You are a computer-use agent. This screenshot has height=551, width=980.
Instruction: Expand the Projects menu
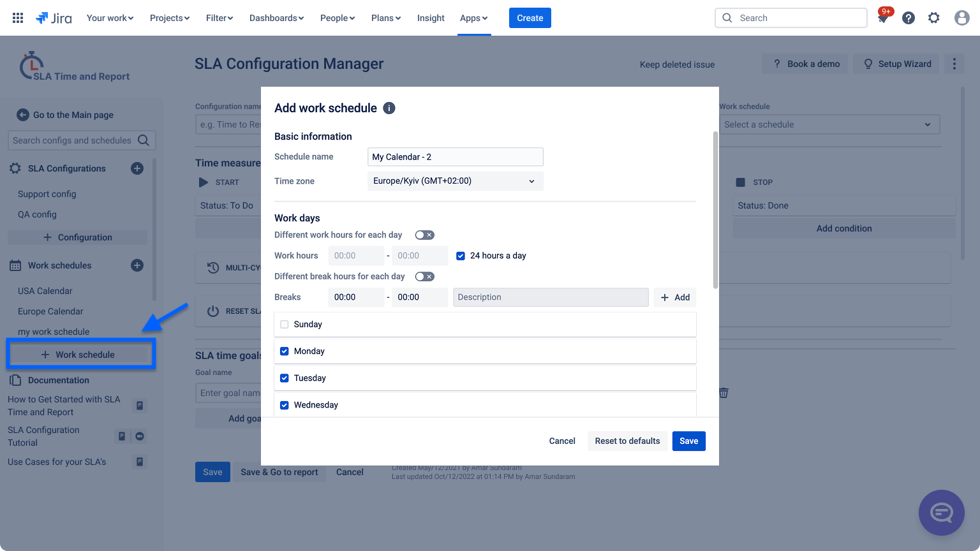tap(170, 18)
